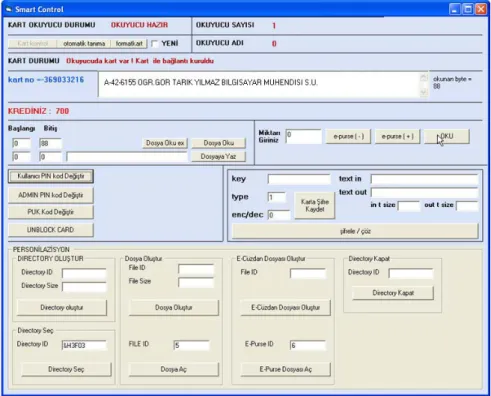
Task: Click the type input field
Action: click(277, 197)
